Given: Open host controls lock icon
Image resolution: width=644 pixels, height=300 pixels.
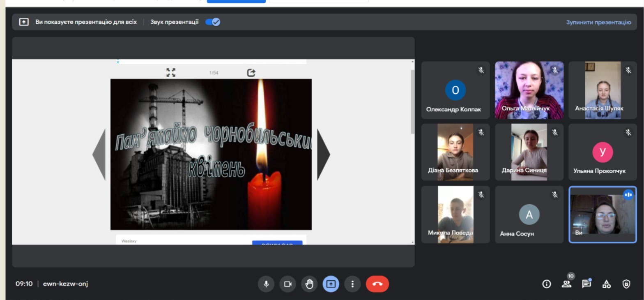Looking at the screenshot, I should (x=626, y=284).
